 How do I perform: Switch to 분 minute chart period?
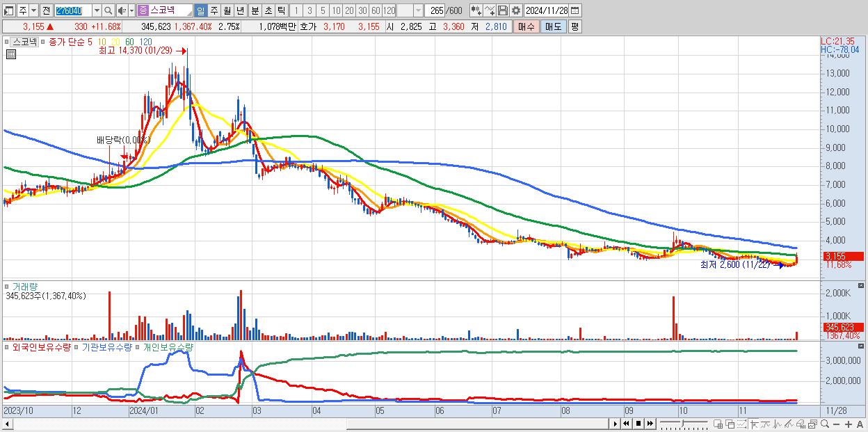pos(255,10)
